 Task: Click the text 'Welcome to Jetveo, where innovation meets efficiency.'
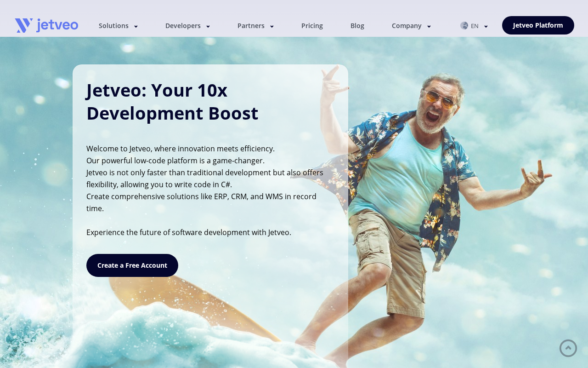pyautogui.click(x=181, y=149)
